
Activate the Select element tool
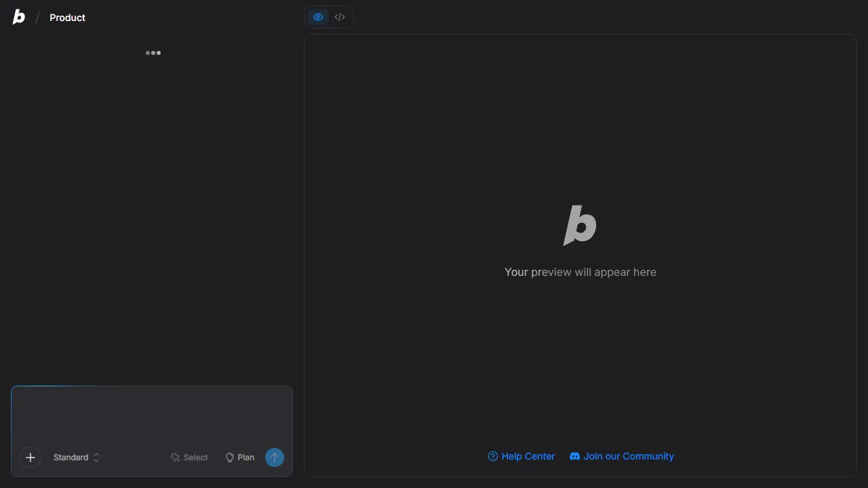click(x=189, y=457)
